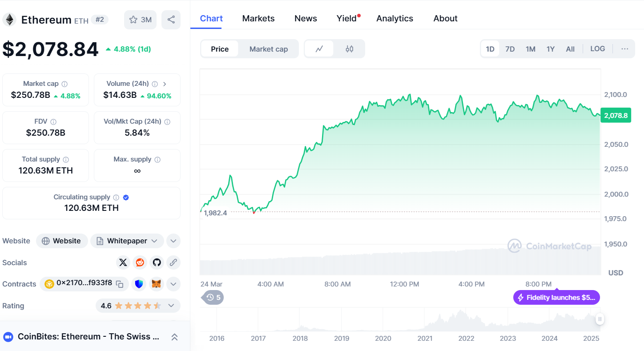Click the verified badge next to Circulating supply
This screenshot has width=644, height=351.
coord(126,197)
